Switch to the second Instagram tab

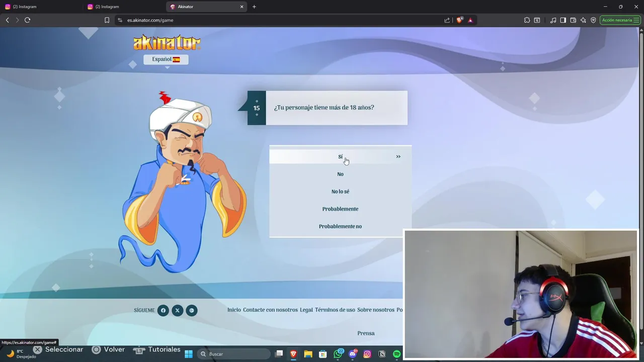(123, 7)
